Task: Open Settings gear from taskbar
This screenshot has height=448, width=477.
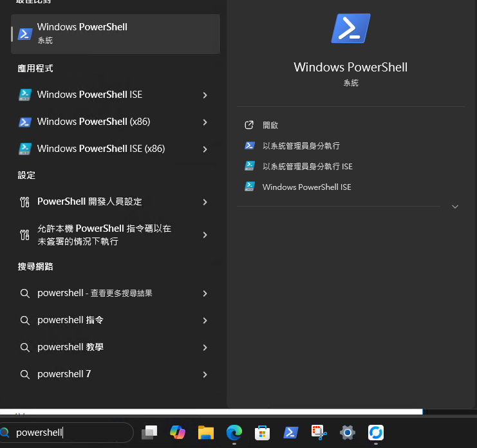Action: coord(348,433)
